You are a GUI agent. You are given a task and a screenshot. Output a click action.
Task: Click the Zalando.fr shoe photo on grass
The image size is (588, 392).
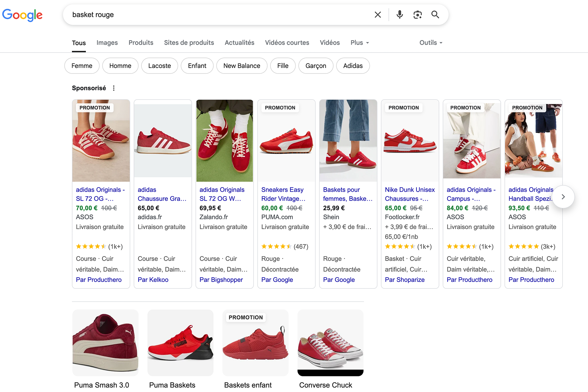[224, 140]
